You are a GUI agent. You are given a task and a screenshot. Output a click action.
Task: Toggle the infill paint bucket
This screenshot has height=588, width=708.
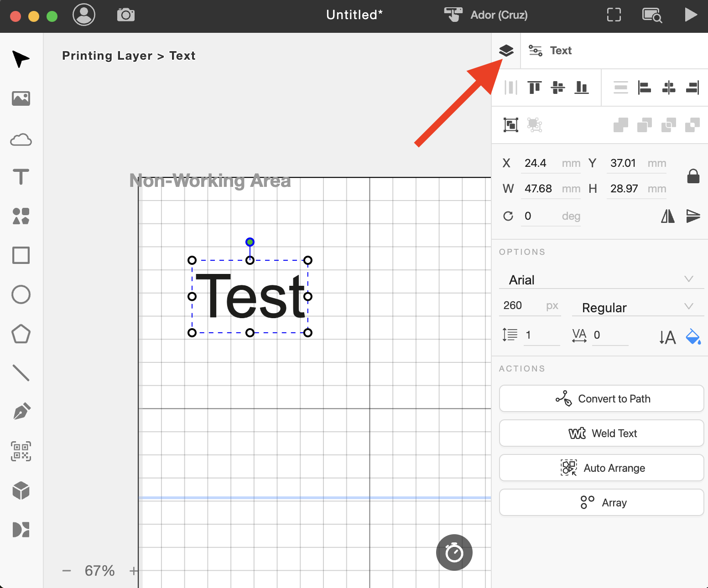(x=693, y=336)
